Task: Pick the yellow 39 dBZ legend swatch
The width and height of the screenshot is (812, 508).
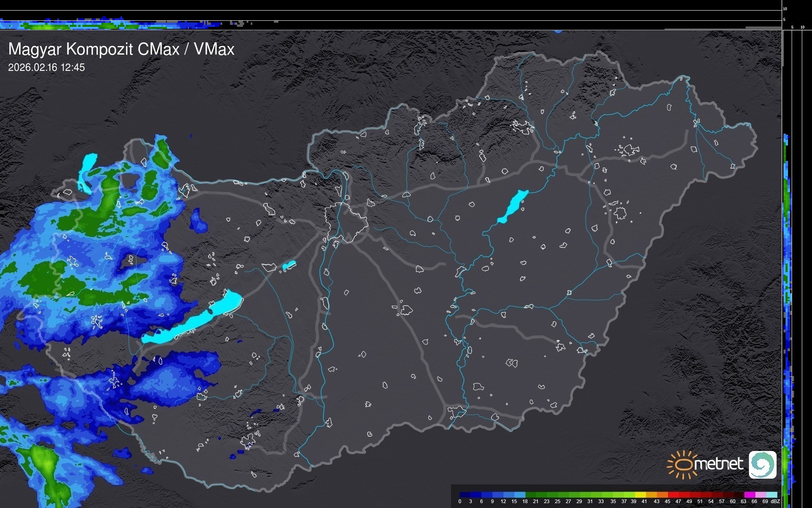Action: pos(639,495)
